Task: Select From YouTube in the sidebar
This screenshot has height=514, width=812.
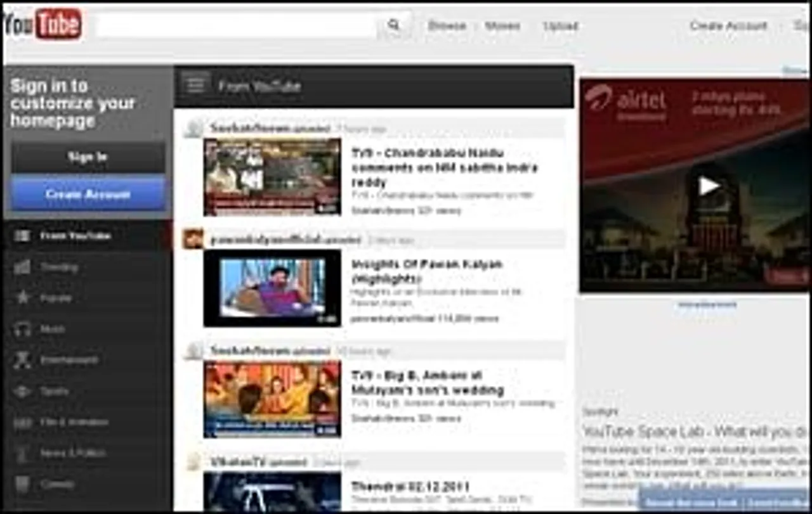Action: point(88,236)
